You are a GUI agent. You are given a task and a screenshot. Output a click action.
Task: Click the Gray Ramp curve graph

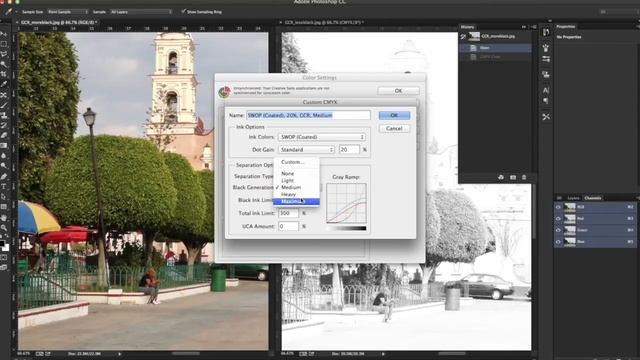pos(346,203)
